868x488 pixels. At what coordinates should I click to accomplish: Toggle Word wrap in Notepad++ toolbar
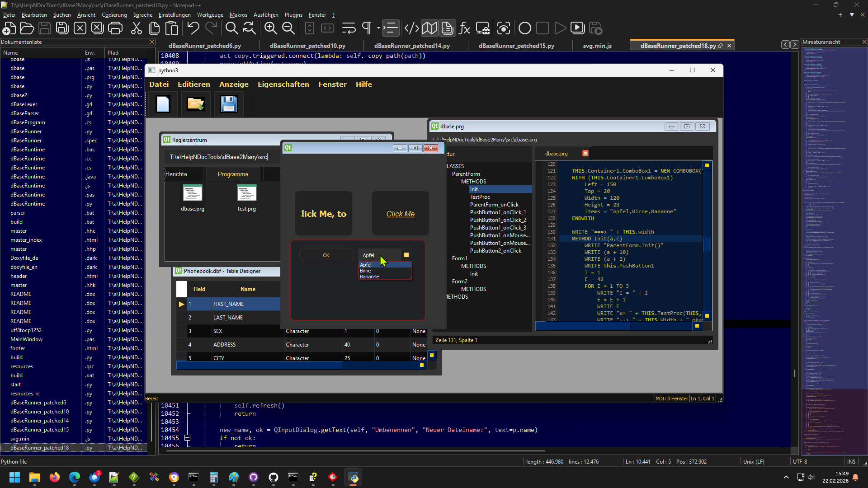[x=349, y=28]
